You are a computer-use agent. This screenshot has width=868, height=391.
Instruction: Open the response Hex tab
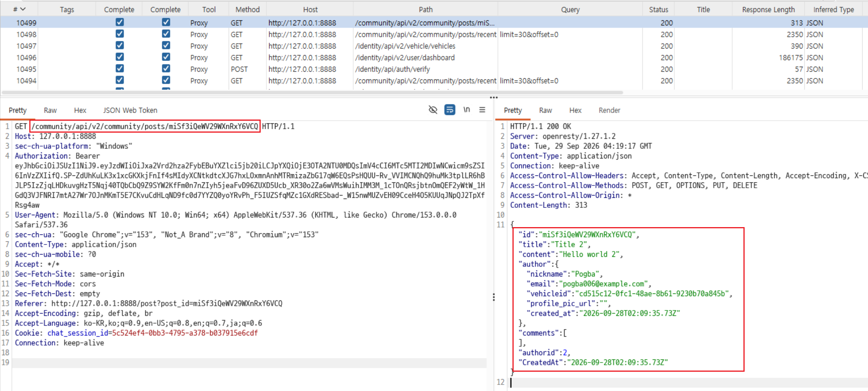[x=575, y=110]
